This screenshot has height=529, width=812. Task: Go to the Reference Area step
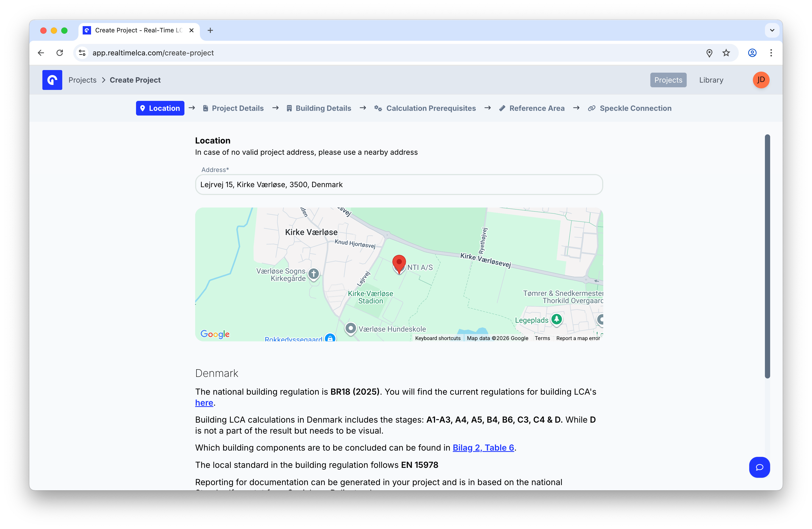(x=532, y=108)
